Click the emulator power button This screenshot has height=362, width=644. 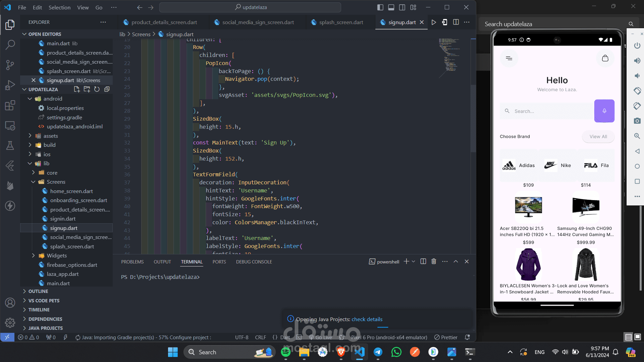click(x=637, y=46)
